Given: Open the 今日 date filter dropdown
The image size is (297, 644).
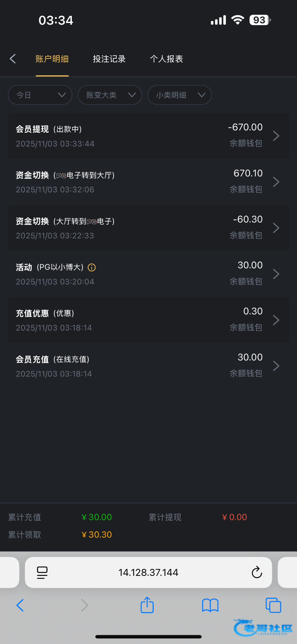Looking at the screenshot, I should [40, 95].
